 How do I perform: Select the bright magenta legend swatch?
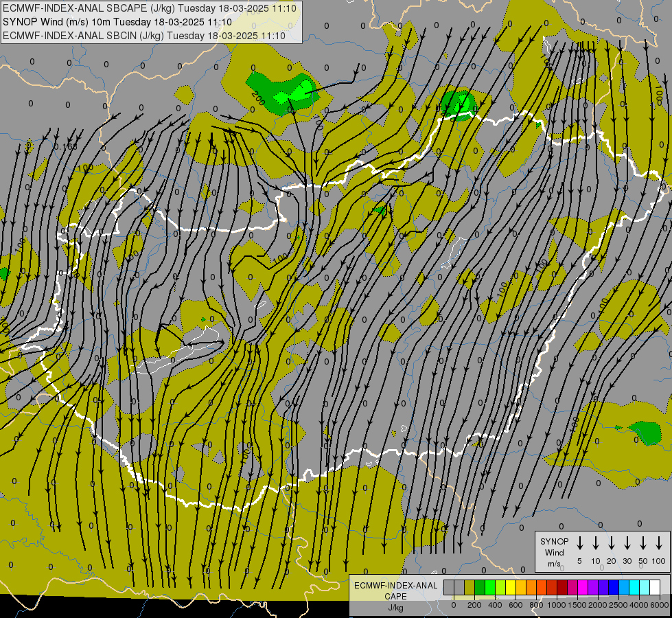[583, 588]
